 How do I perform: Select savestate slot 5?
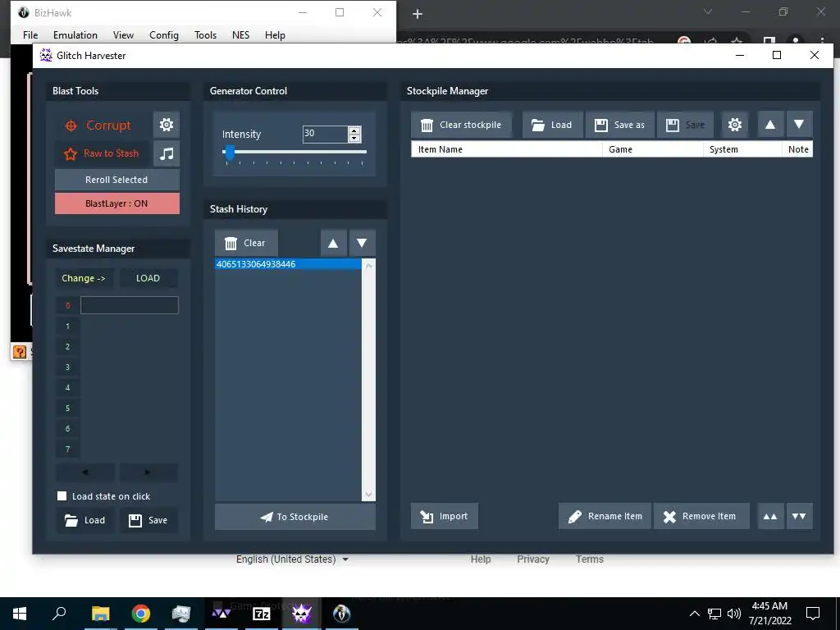pos(67,409)
